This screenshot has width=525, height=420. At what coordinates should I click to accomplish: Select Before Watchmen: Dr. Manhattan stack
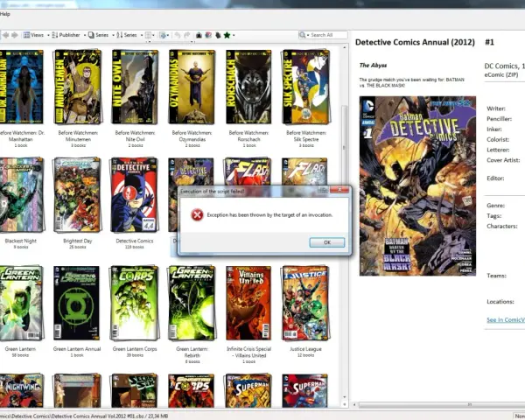click(x=21, y=87)
